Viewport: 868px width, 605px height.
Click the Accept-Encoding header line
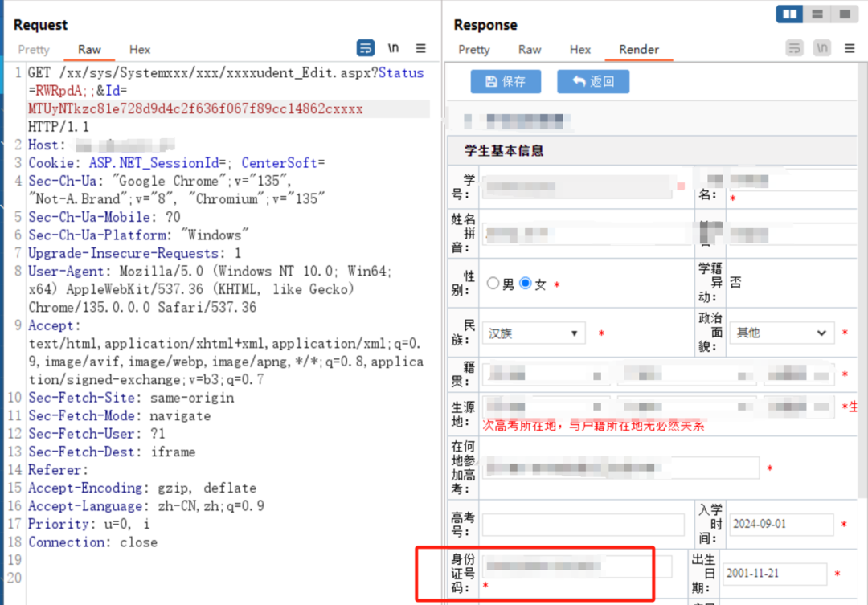click(142, 488)
